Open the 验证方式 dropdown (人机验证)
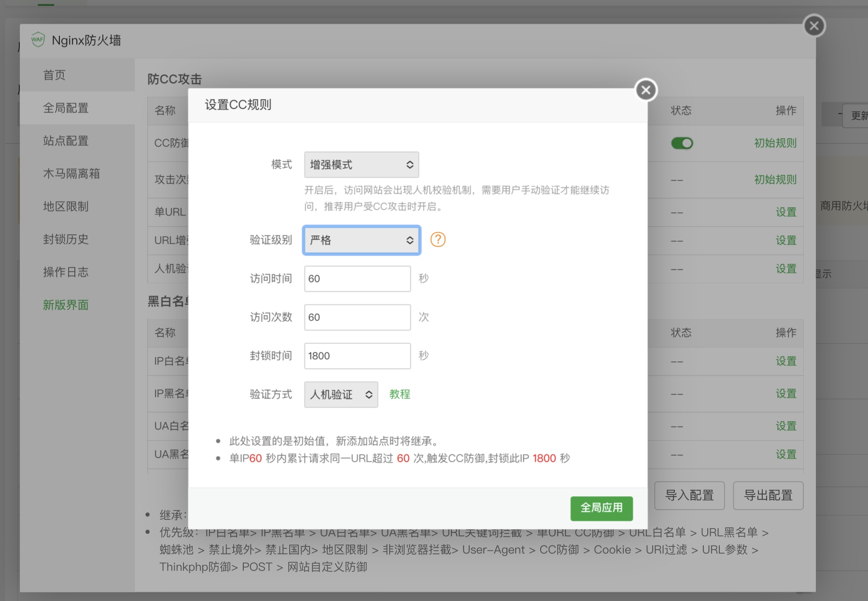The width and height of the screenshot is (868, 601). pos(341,395)
